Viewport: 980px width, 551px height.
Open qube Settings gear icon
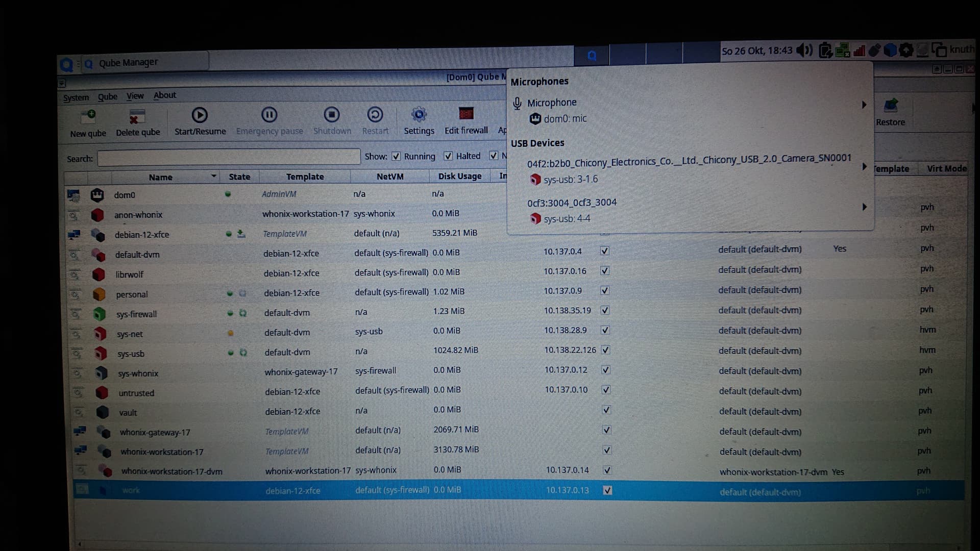pos(419,115)
